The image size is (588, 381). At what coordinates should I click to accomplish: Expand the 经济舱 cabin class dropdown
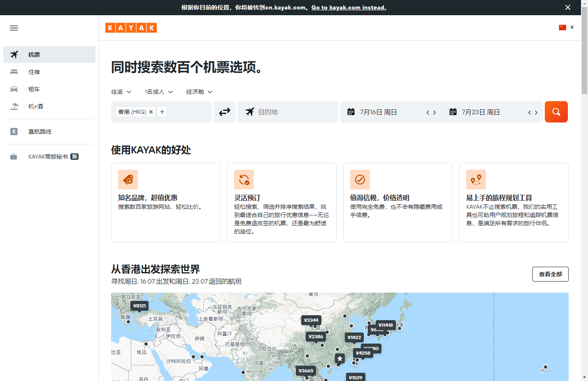click(199, 92)
